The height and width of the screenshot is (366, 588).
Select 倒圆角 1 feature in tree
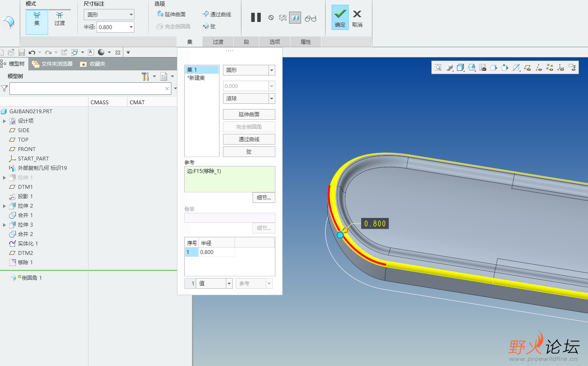[26, 278]
